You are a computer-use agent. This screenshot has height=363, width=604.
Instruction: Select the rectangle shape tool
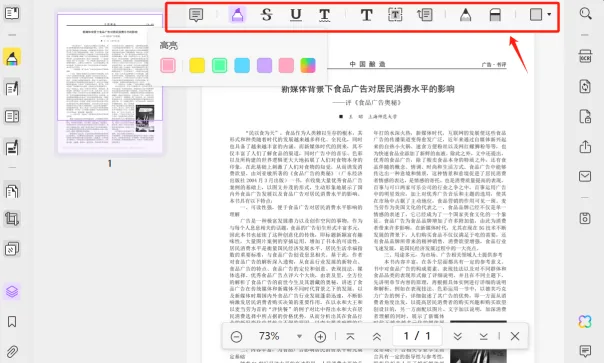coord(536,15)
